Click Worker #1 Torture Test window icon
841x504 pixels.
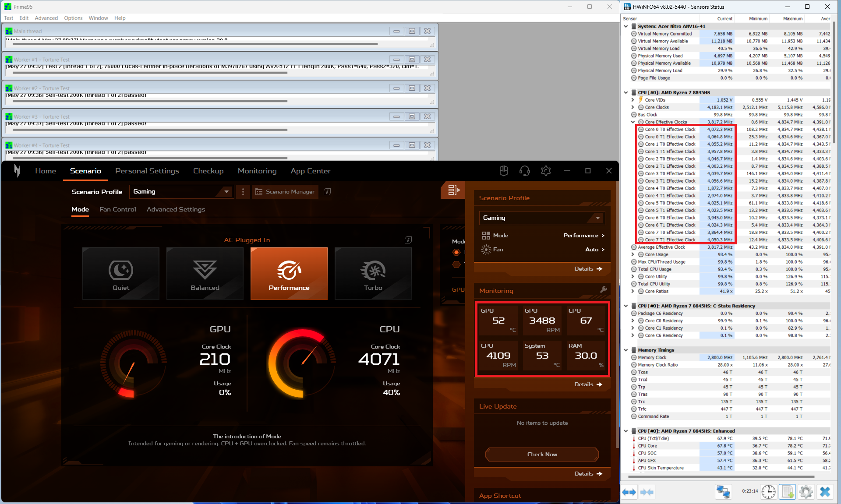point(9,60)
